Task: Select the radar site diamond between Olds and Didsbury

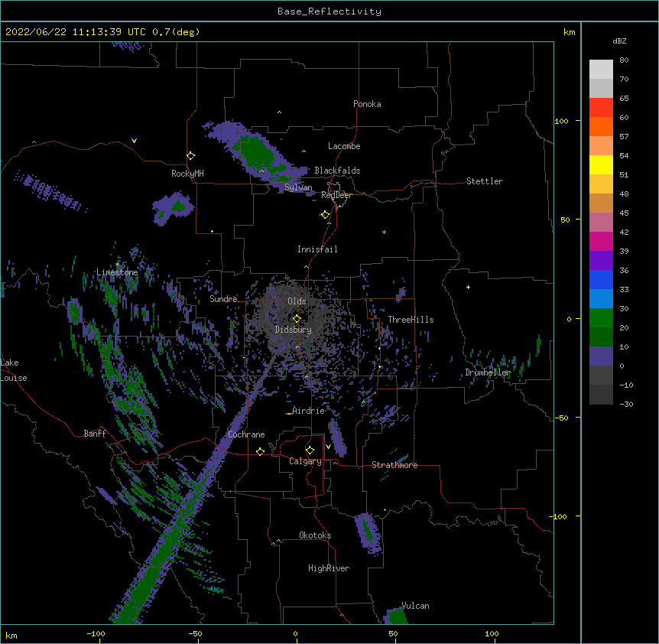Action: coord(297,319)
